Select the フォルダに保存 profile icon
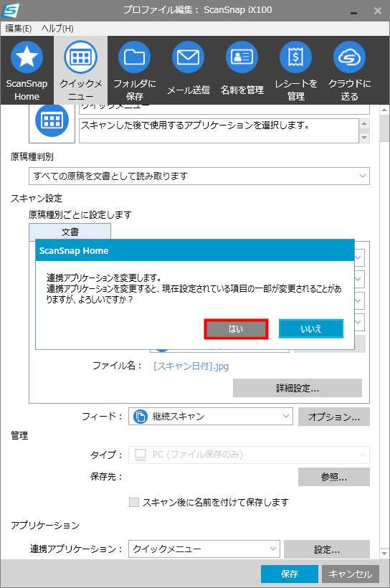 click(x=134, y=57)
